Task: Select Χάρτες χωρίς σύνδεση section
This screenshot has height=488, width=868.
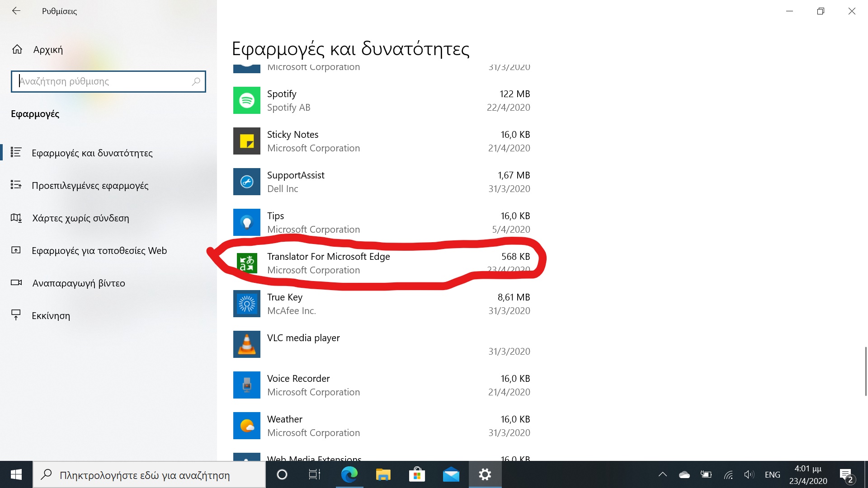Action: pos(80,218)
